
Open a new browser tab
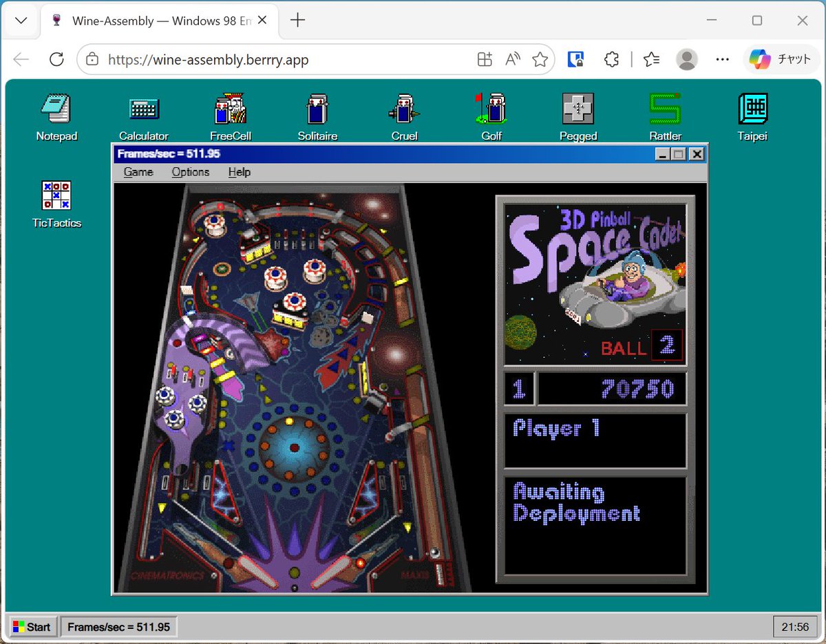297,21
